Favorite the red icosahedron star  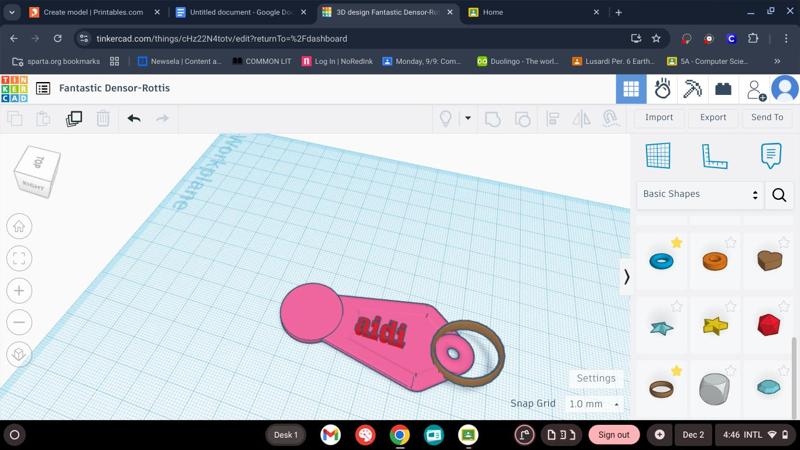pyautogui.click(x=784, y=306)
